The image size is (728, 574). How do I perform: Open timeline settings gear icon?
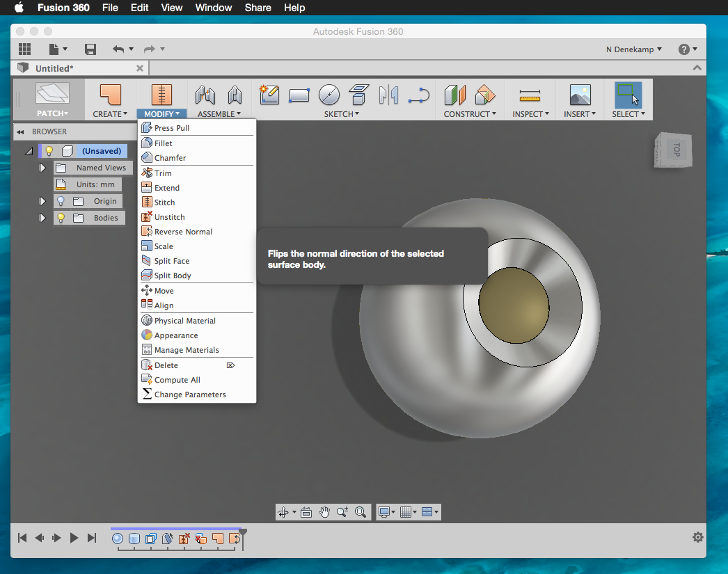[x=698, y=537]
